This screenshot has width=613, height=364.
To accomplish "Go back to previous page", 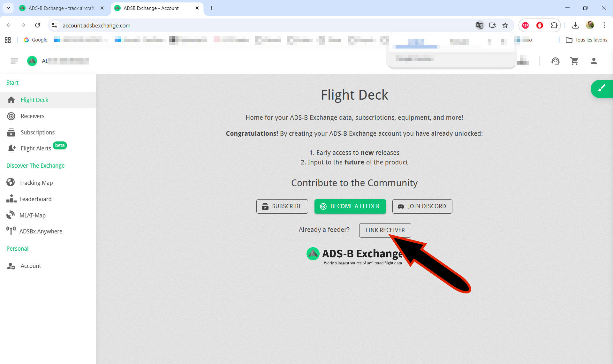I will click(x=9, y=25).
